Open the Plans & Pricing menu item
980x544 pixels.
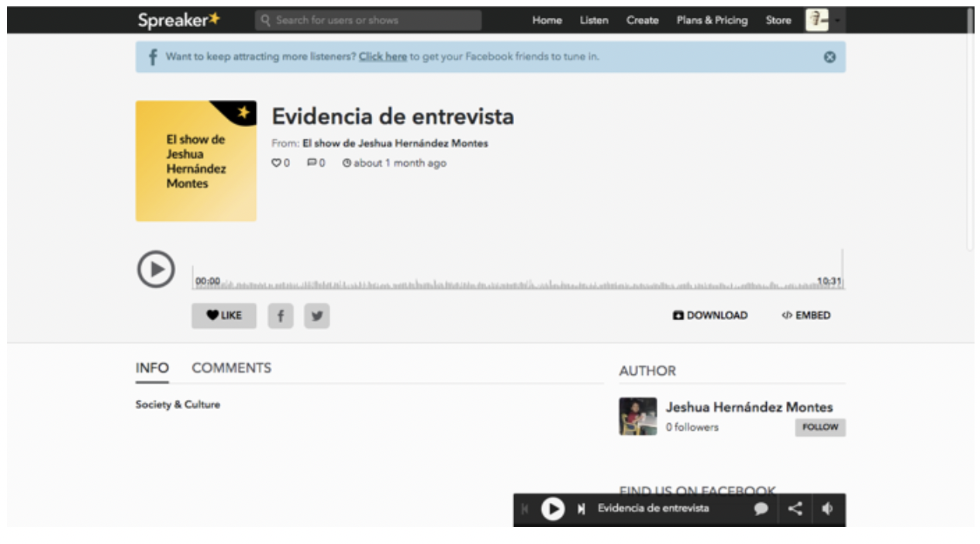coord(712,21)
